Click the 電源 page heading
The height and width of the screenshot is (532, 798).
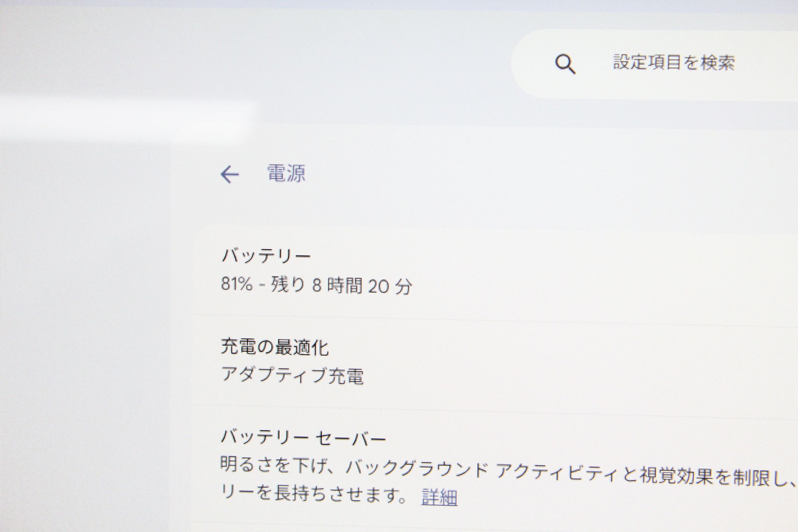(286, 174)
